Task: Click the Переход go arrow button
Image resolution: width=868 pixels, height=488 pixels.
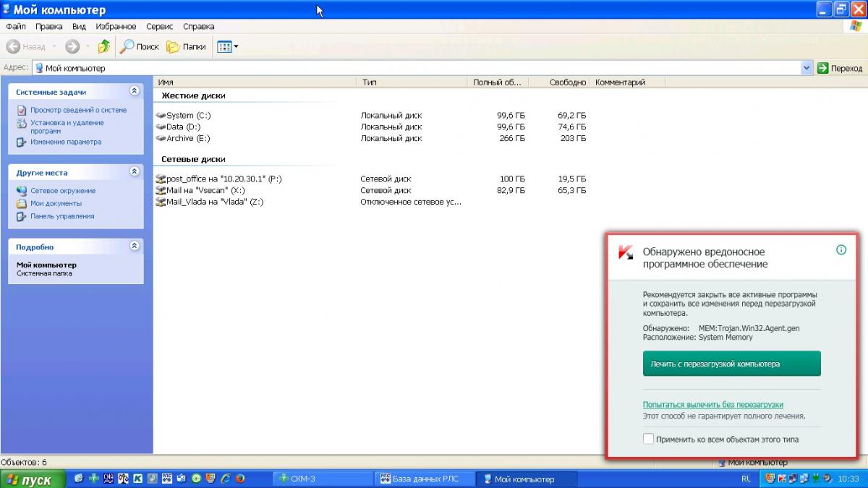Action: coord(840,68)
